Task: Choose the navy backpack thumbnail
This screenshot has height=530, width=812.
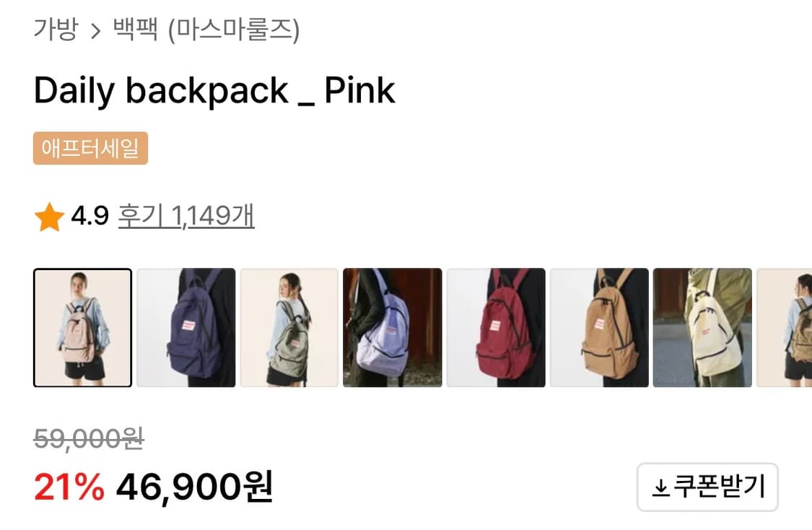Action: (186, 327)
